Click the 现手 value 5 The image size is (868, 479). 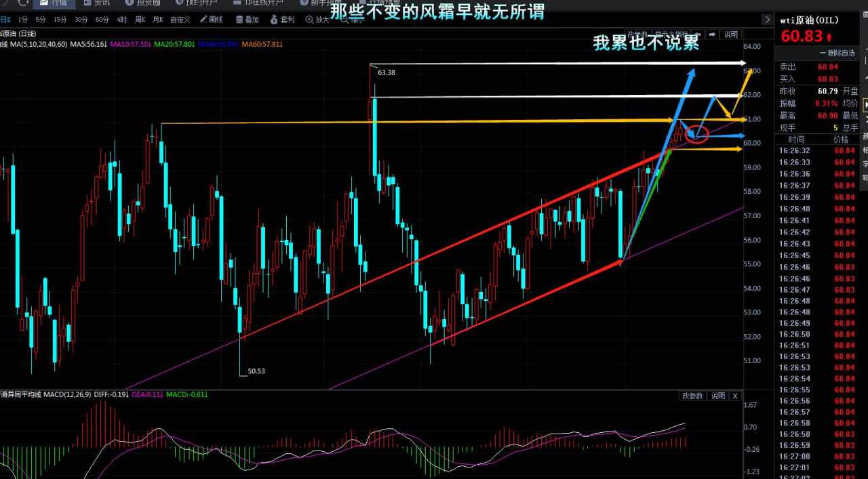(835, 127)
